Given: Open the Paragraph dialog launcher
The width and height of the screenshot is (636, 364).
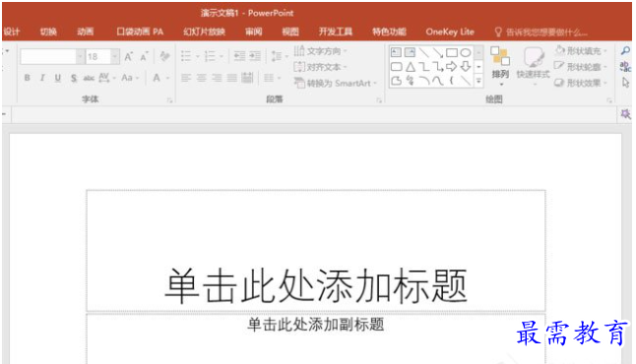Looking at the screenshot, I should (x=379, y=100).
